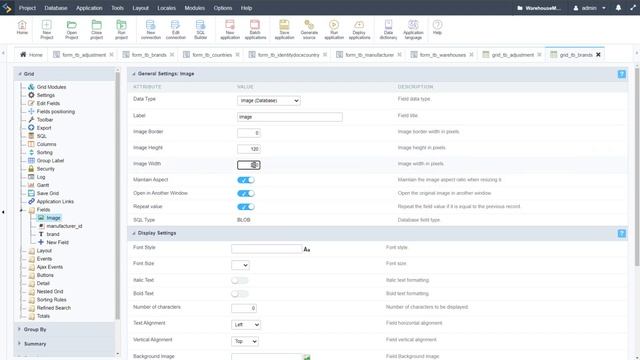Open the Font Style picker icon

[307, 249]
